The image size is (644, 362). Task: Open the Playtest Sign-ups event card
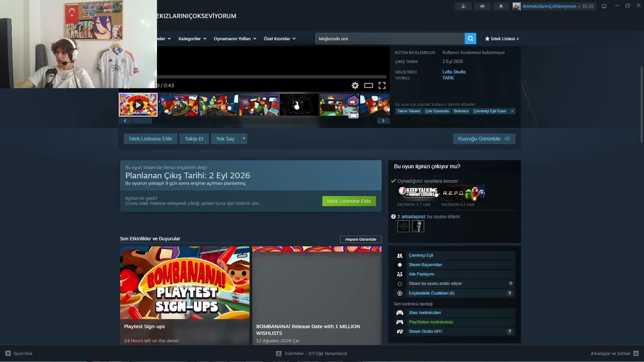coord(185,295)
